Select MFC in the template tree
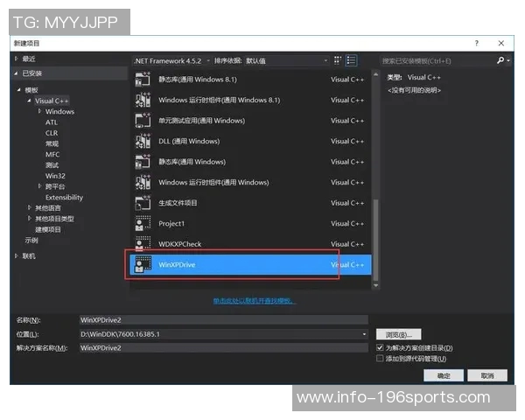Viewport: 525px width, 420px height. pyautogui.click(x=52, y=154)
